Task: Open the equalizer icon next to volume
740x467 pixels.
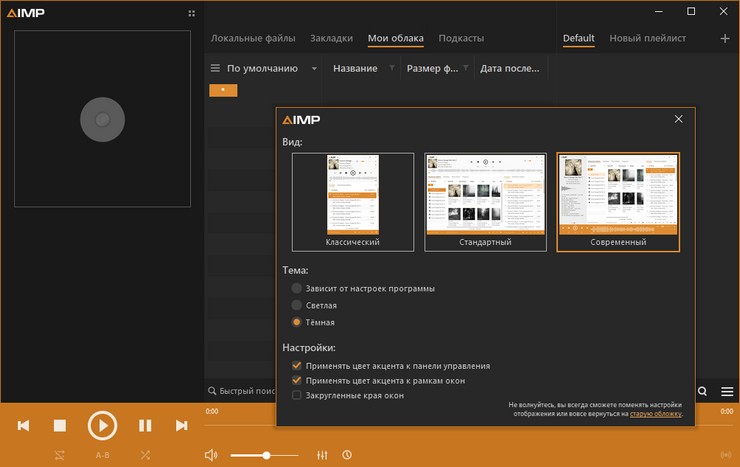Action: (321, 455)
